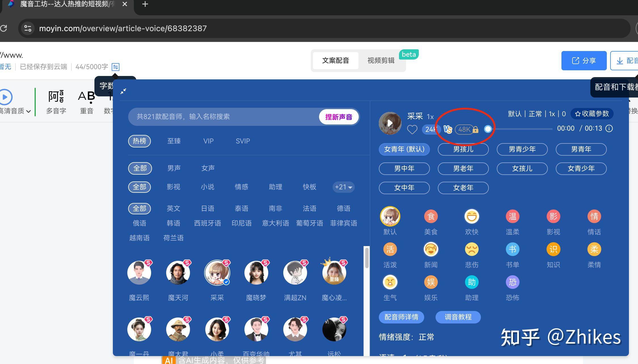Select the 男青少年 age option
Image resolution: width=638 pixels, height=364 pixels.
click(x=522, y=149)
